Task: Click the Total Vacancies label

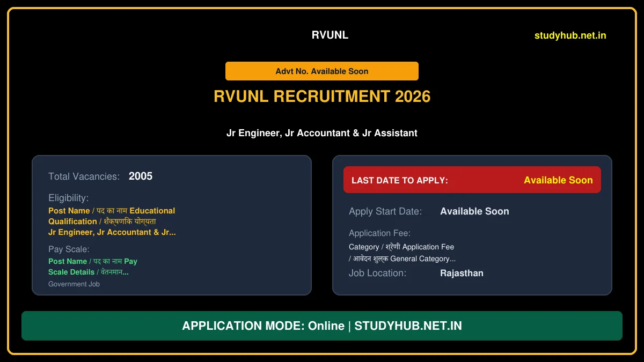Action: 84,176
